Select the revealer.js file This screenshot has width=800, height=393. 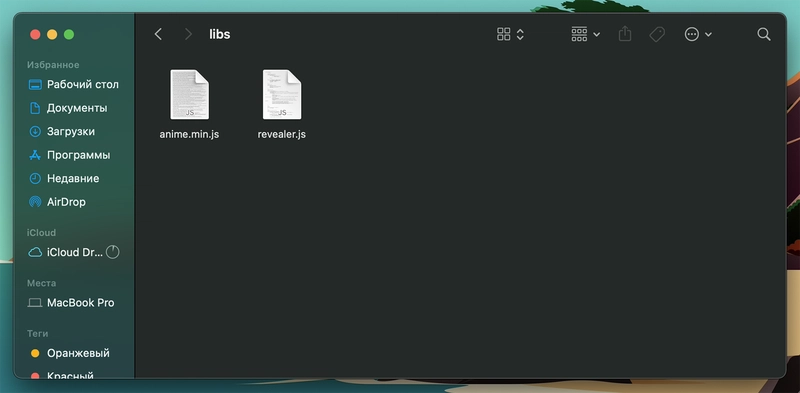(x=282, y=104)
